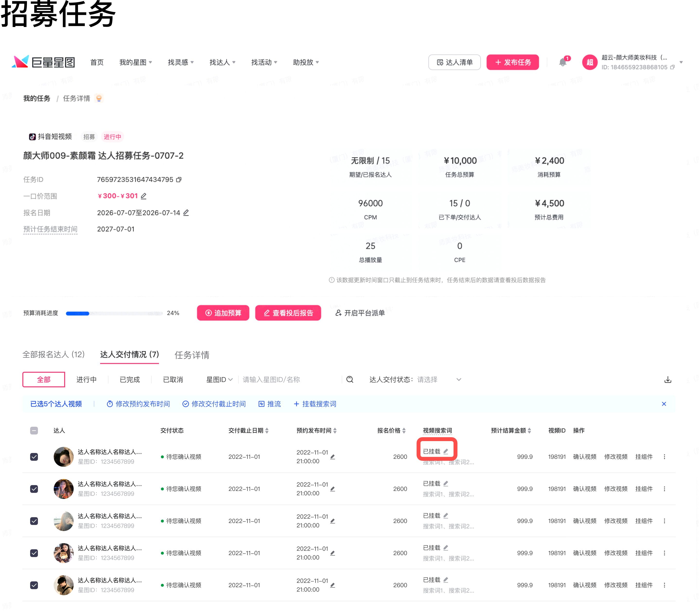
Task: Open 查看投后报告 report
Action: click(x=288, y=313)
